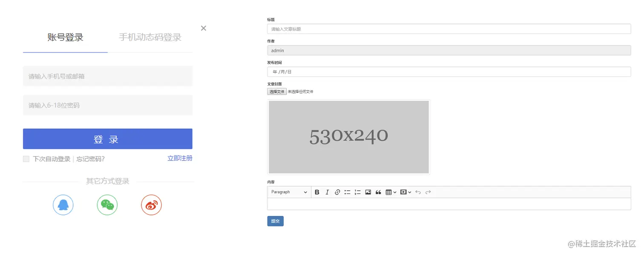
Task: Open the insert media dropdown
Action: pos(406,192)
